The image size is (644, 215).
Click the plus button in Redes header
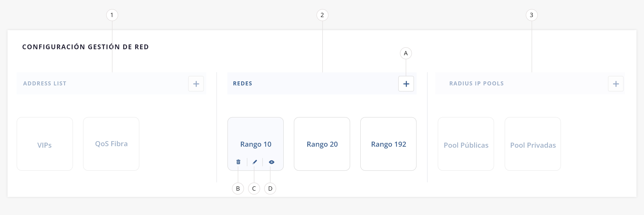click(406, 84)
